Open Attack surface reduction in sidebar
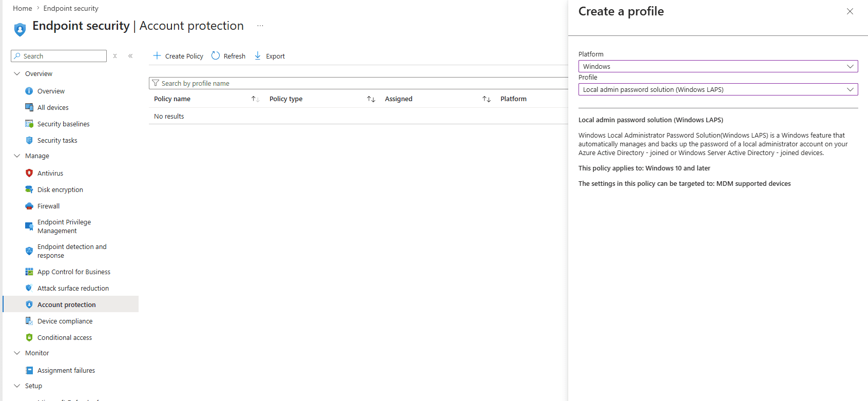This screenshot has width=868, height=401. (x=73, y=288)
